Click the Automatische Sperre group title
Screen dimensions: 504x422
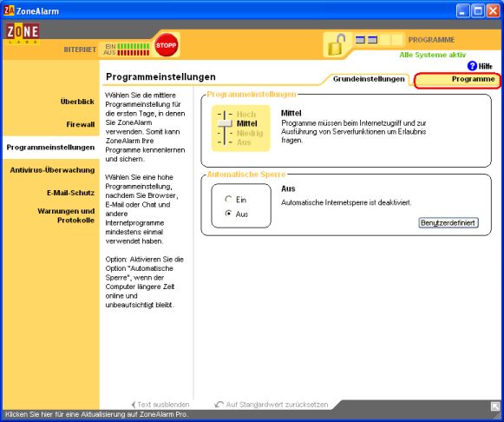tap(246, 175)
